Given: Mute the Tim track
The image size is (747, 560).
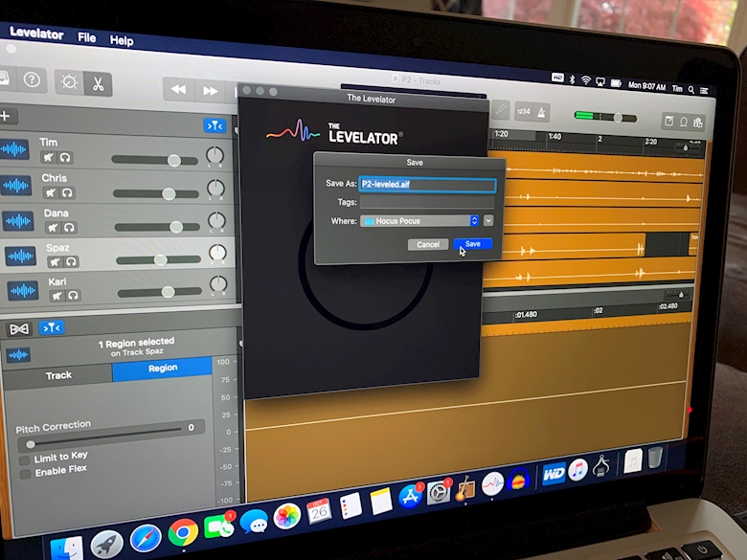Looking at the screenshot, I should pos(48,157).
